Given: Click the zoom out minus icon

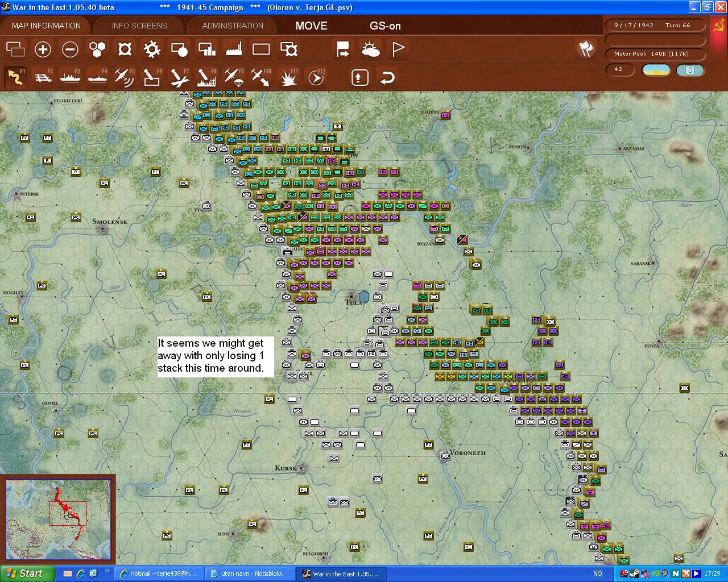Looking at the screenshot, I should (70, 49).
